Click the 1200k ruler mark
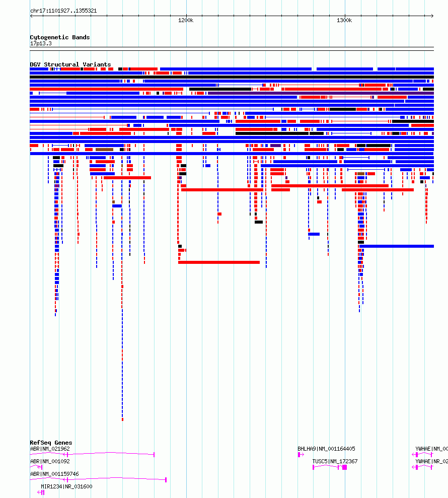This screenshot has height=498, width=448. [x=186, y=20]
